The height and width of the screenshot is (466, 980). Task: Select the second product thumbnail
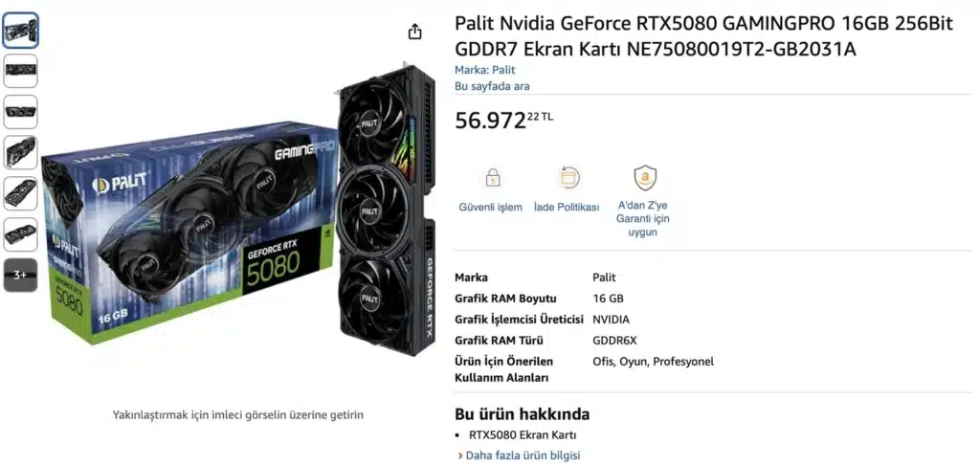click(21, 71)
